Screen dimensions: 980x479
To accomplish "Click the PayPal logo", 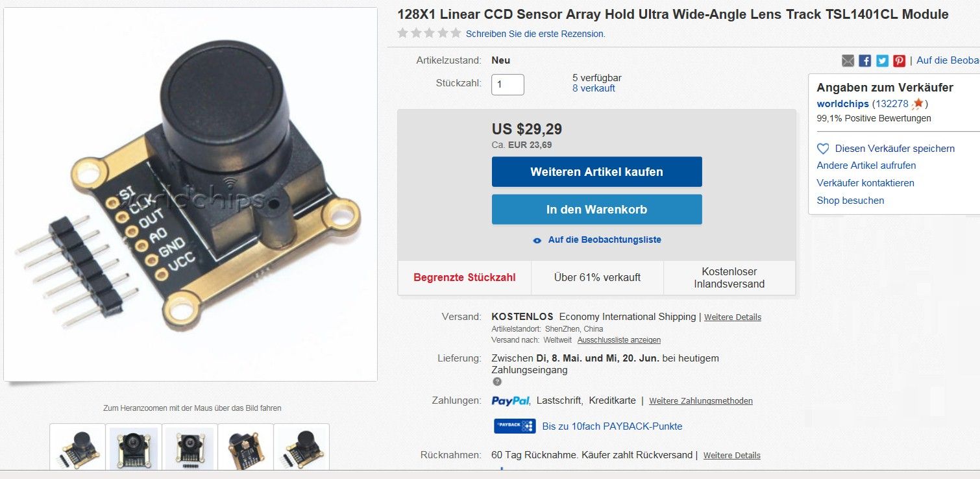I will [510, 400].
